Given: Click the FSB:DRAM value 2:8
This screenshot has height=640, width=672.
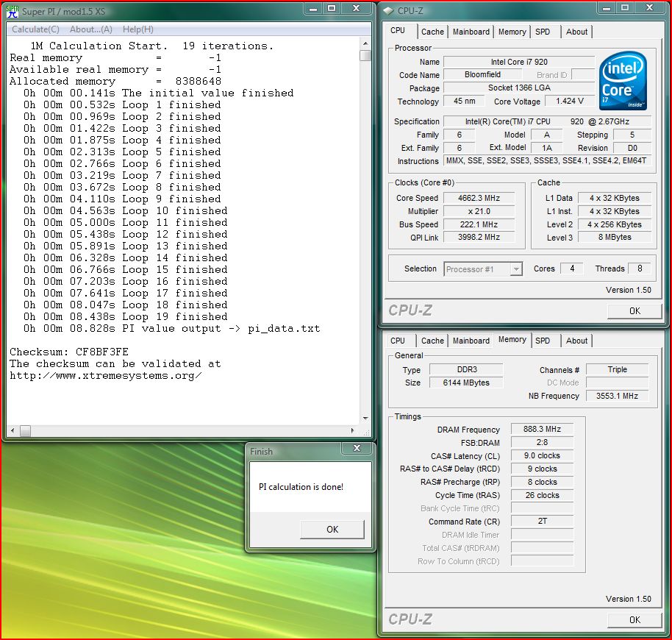Looking at the screenshot, I should [542, 442].
